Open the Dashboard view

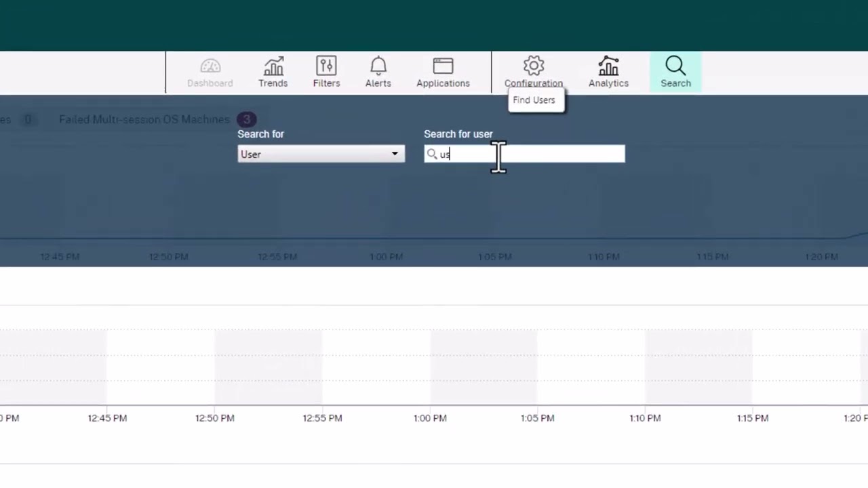(x=210, y=72)
